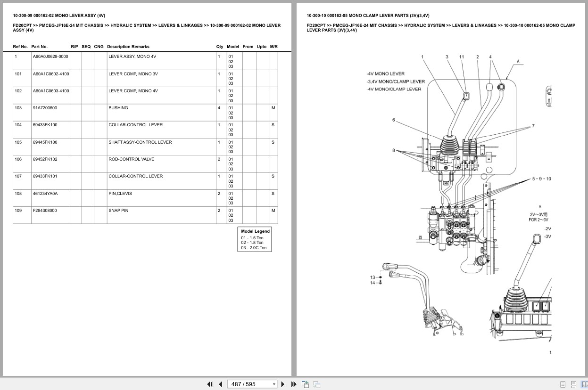Select two-page side-by-side view
Viewport: 588px width, 390px height.
[x=584, y=384]
